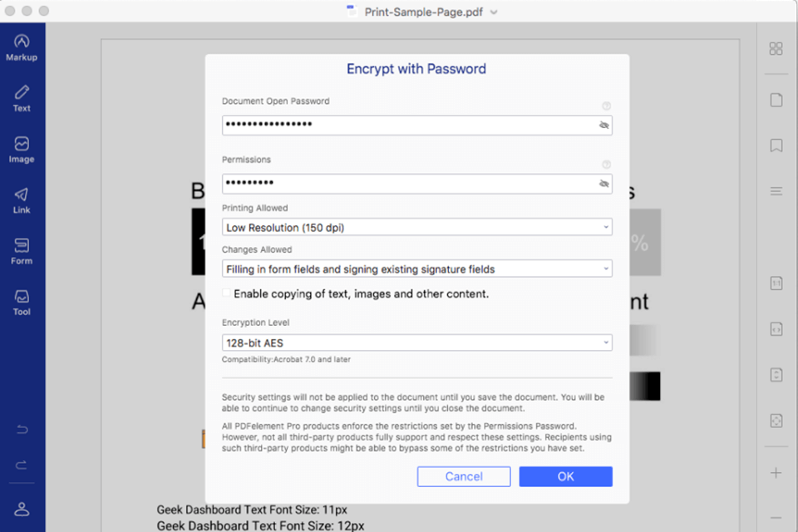Screen dimensions: 798x532
Task: Zoom out with the minus icon
Action: point(776,518)
